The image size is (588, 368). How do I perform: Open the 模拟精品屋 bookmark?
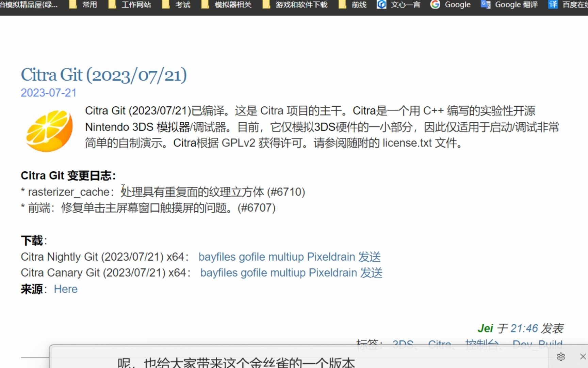(29, 5)
